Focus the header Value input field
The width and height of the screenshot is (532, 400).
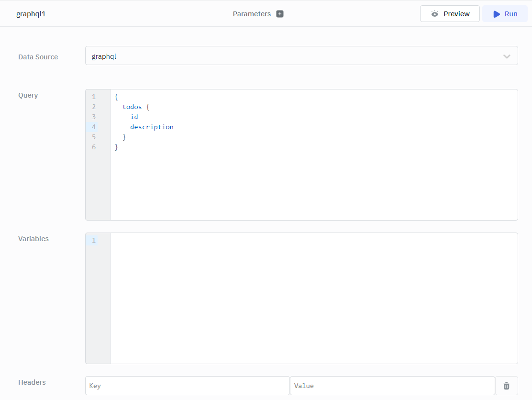pyautogui.click(x=392, y=386)
